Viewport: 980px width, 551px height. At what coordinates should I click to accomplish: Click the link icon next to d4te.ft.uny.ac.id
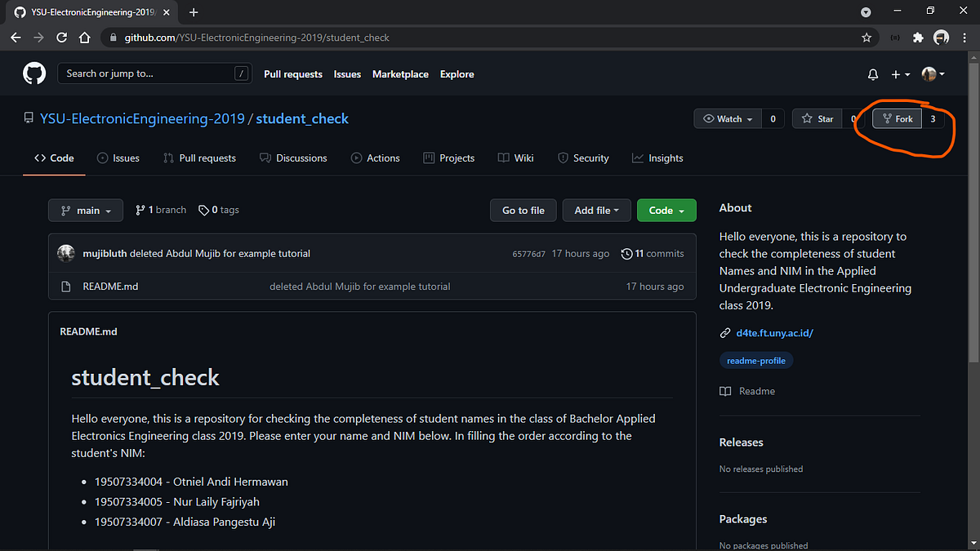pos(724,332)
